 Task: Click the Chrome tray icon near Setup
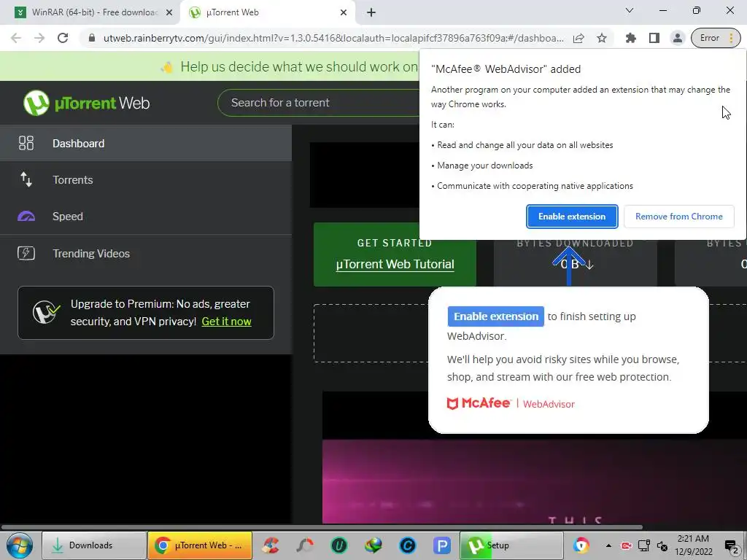581,545
